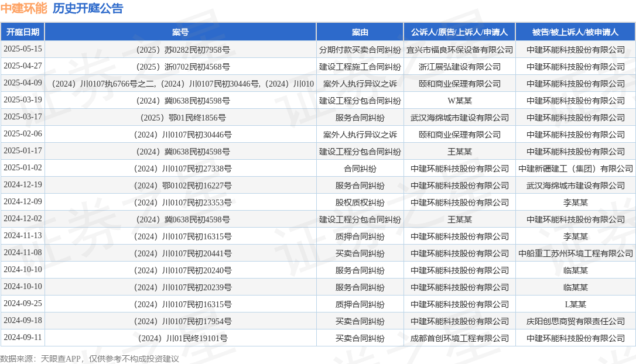Click date cell 2024-12-19
Viewport: 636px width, 364px height.
point(23,186)
